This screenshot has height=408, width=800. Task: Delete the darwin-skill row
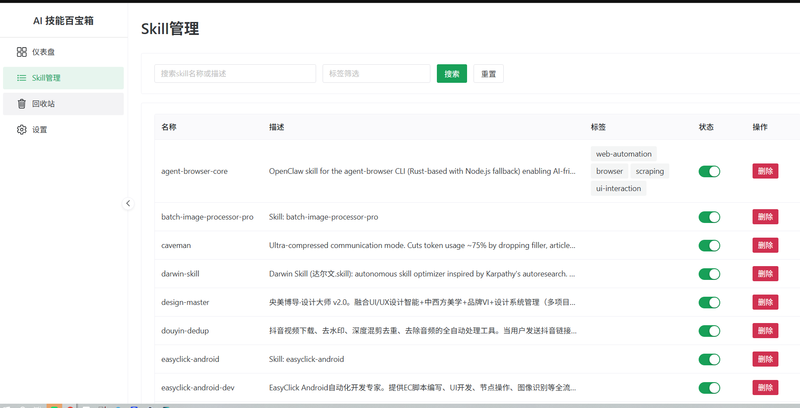click(x=765, y=273)
